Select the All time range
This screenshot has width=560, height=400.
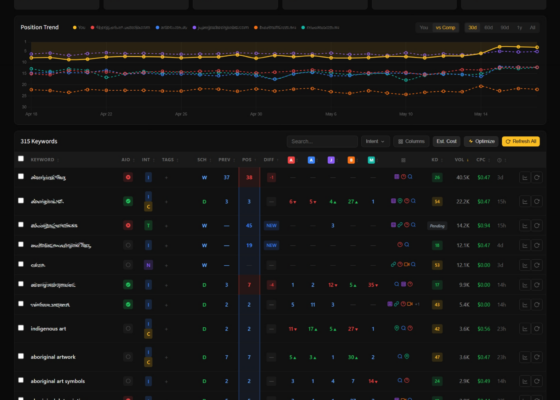click(x=532, y=28)
